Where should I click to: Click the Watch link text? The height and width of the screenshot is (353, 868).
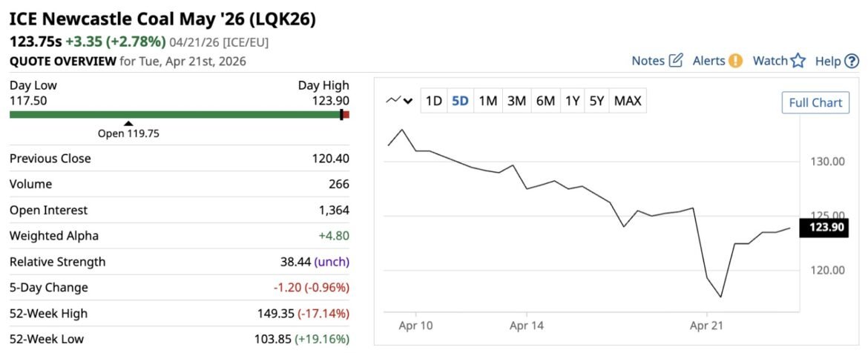[x=770, y=61]
